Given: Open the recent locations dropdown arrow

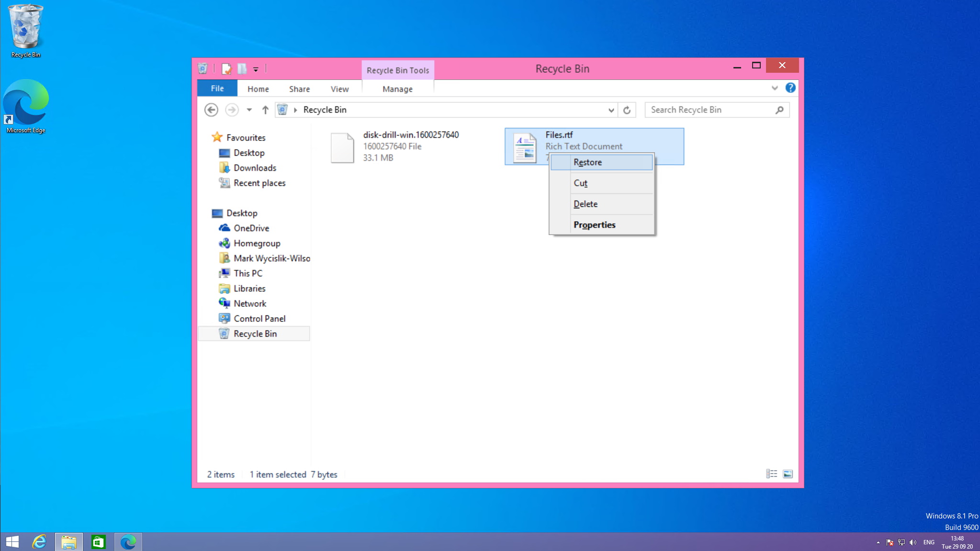Looking at the screenshot, I should pyautogui.click(x=249, y=110).
